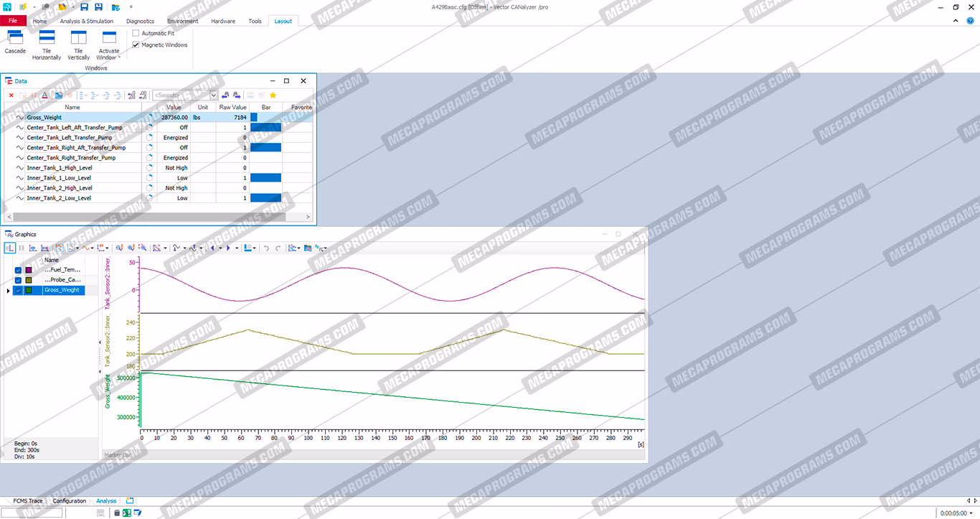Click the yellow star favorites icon

click(x=273, y=95)
